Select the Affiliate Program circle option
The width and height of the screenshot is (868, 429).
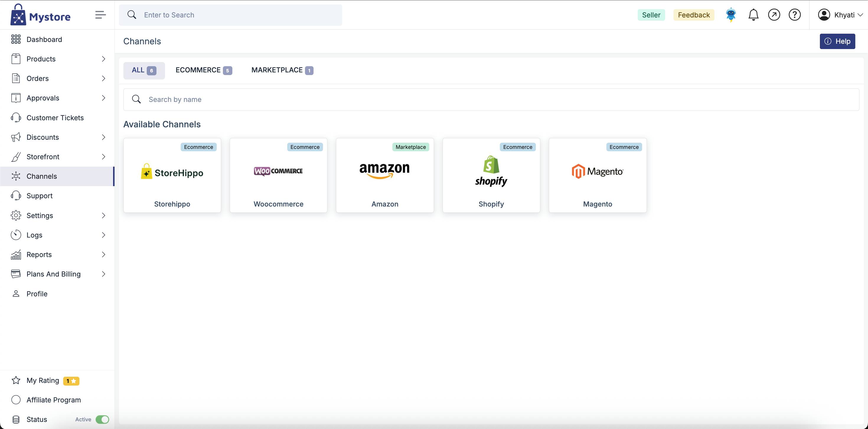click(16, 400)
